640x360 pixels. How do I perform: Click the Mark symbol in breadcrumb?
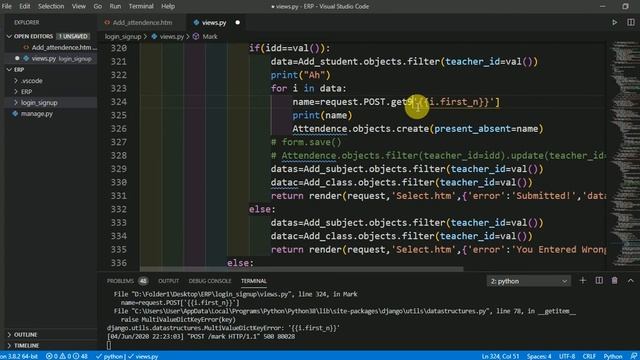click(x=210, y=37)
